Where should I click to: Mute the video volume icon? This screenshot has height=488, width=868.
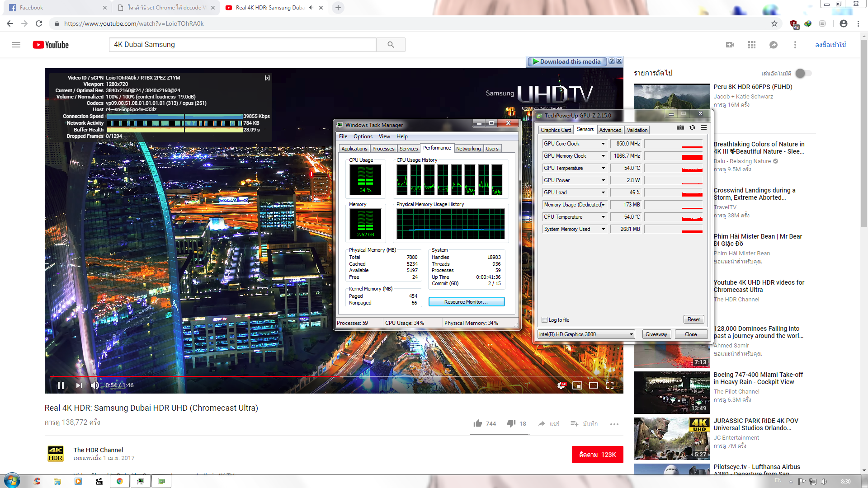(94, 385)
